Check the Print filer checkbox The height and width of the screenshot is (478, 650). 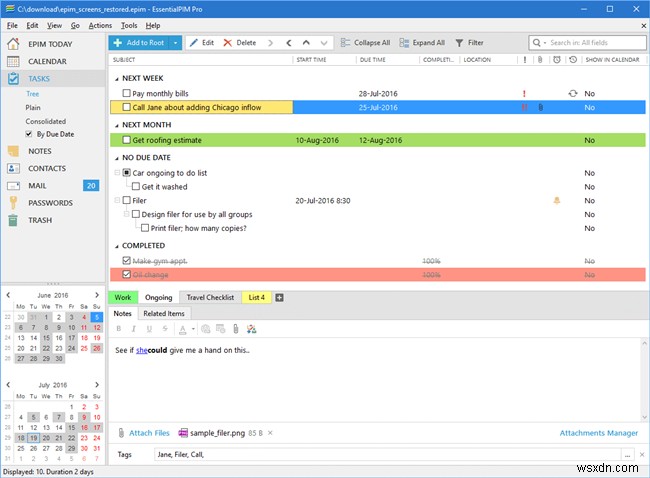point(145,228)
